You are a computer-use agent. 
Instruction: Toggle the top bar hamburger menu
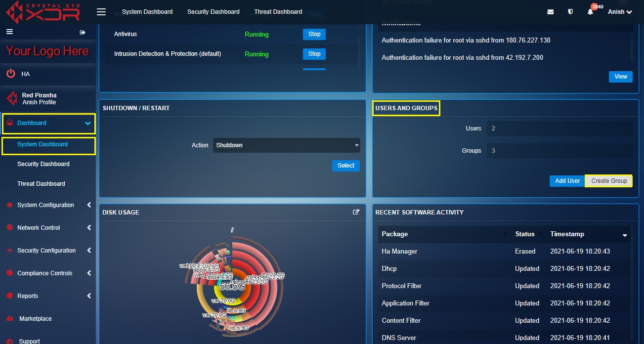pyautogui.click(x=101, y=12)
